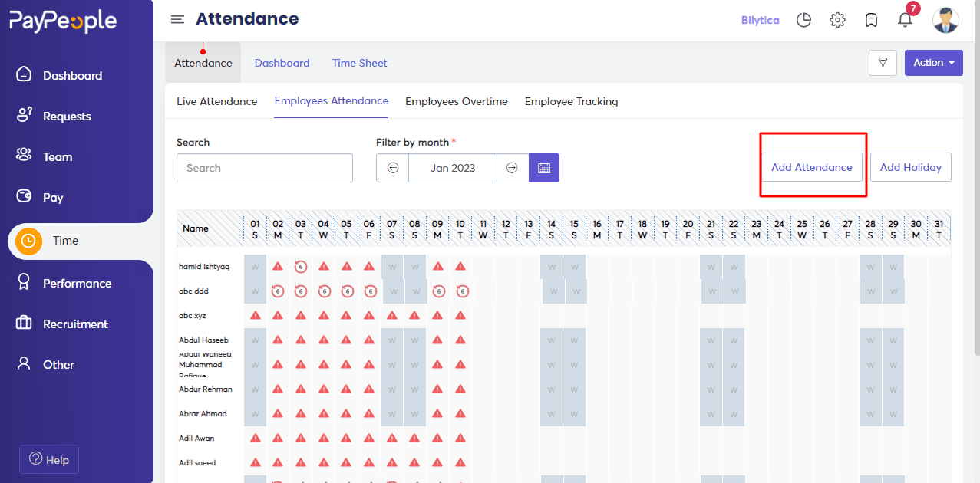Switch to Live Attendance tab
This screenshot has height=483, width=980.
pyautogui.click(x=217, y=101)
